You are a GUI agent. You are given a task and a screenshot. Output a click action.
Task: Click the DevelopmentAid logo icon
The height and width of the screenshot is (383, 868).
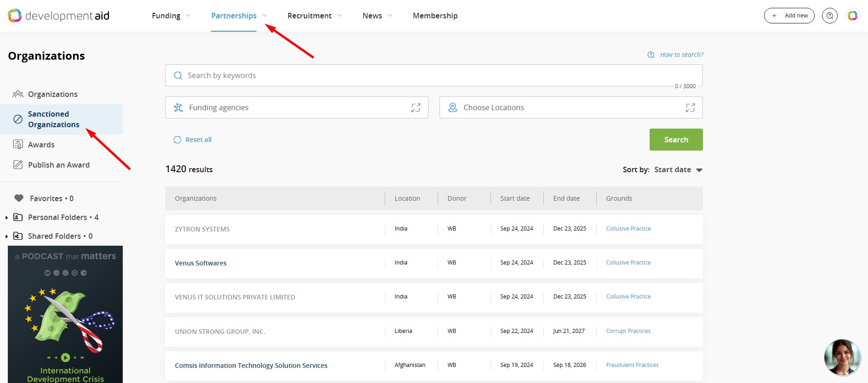15,16
